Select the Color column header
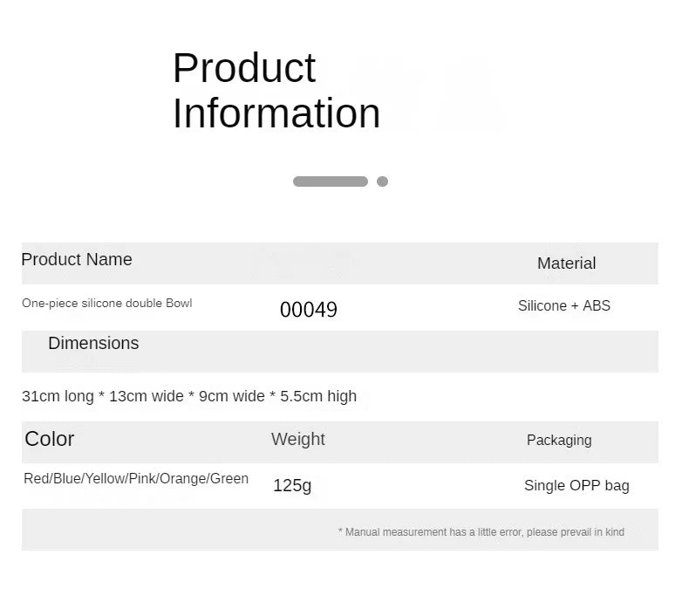Image resolution: width=689 pixels, height=616 pixels. coord(50,439)
